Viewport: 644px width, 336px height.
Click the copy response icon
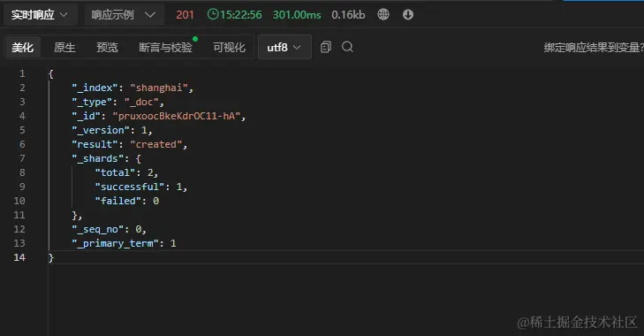pyautogui.click(x=326, y=47)
